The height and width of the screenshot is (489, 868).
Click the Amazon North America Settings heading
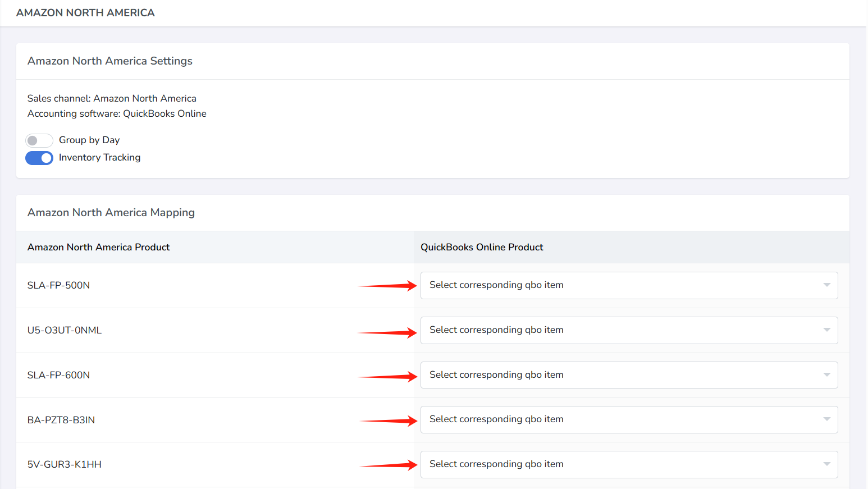(110, 61)
